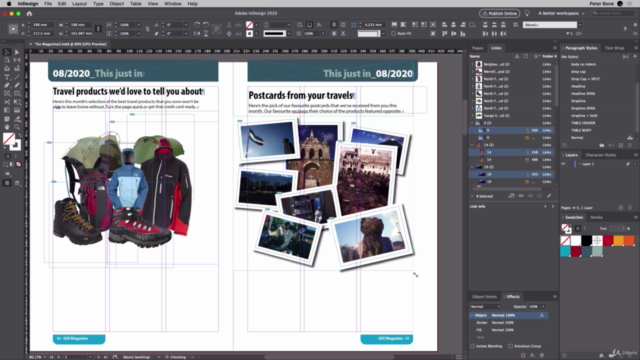Switch to the Character Styles tab
Image resolution: width=640 pixels, height=360 pixels.
(x=600, y=155)
